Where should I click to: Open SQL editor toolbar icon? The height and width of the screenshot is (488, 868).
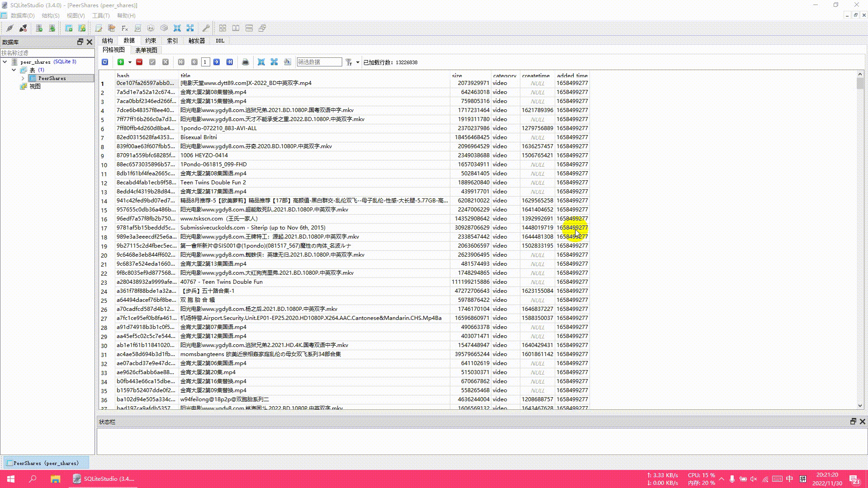pyautogui.click(x=98, y=28)
